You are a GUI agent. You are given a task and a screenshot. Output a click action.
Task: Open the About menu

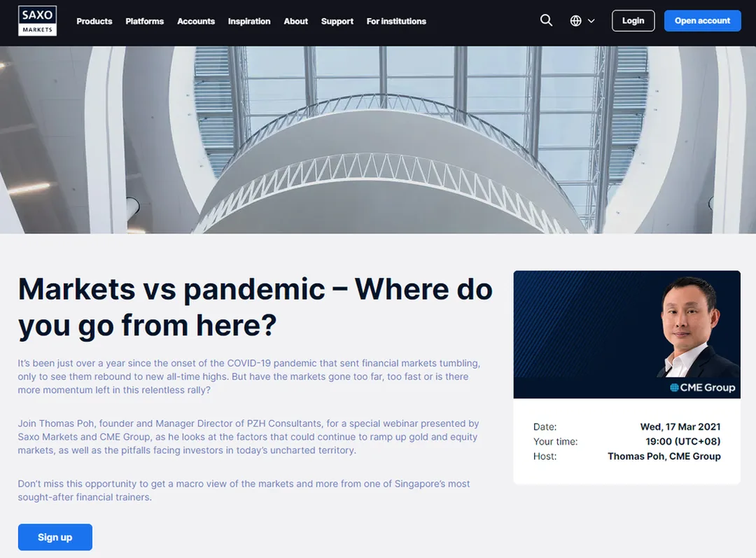295,21
